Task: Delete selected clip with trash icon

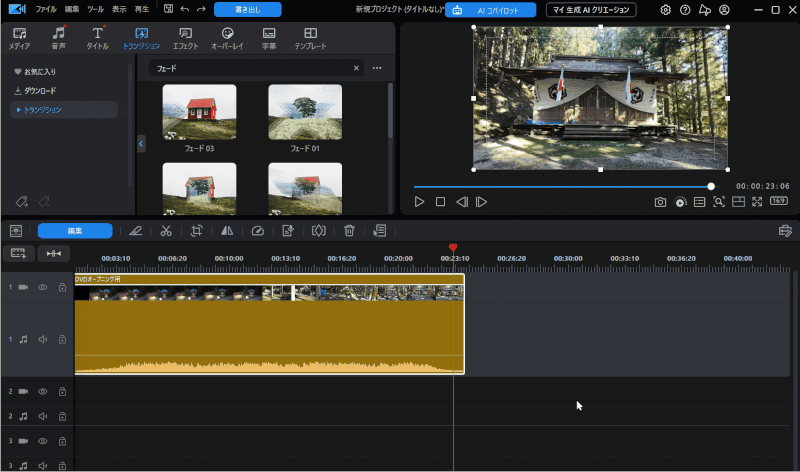Action: [x=349, y=231]
